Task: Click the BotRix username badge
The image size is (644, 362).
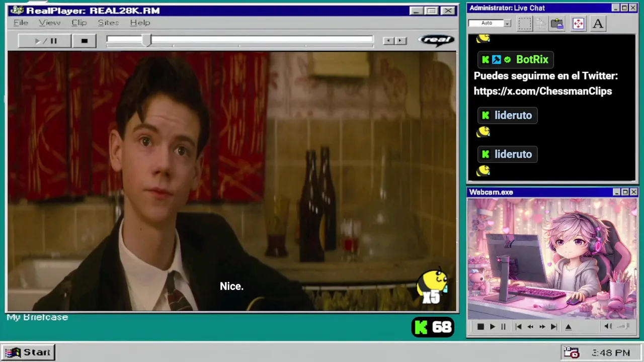Action: pos(515,59)
